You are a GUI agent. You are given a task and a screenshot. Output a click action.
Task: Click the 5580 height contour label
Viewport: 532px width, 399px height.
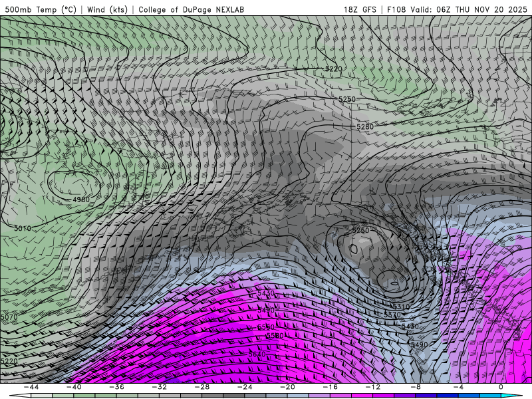[x=275, y=336]
